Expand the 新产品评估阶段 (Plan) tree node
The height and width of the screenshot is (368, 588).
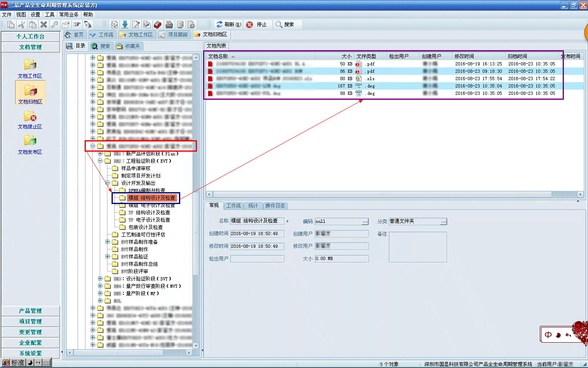pos(100,154)
